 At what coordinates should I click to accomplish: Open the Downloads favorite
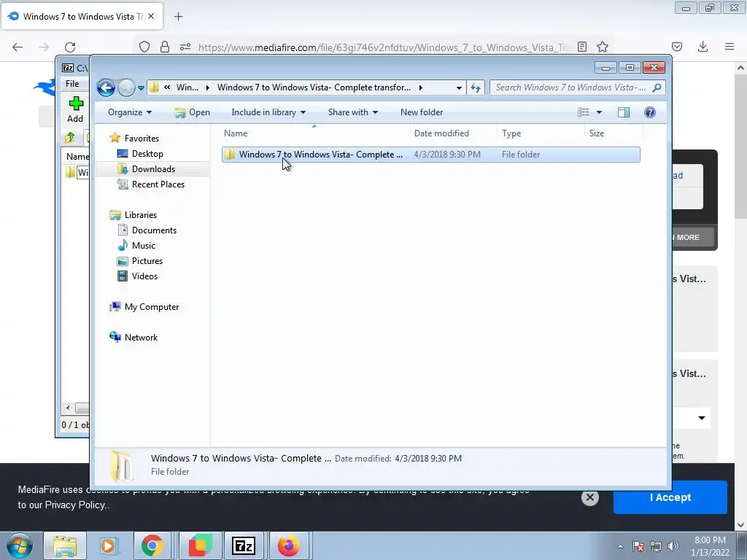tap(153, 169)
